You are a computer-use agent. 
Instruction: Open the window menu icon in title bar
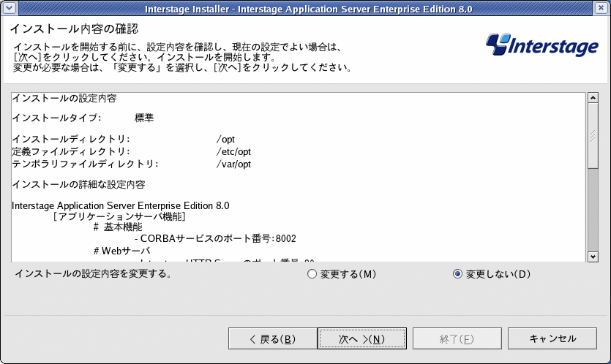click(x=10, y=7)
